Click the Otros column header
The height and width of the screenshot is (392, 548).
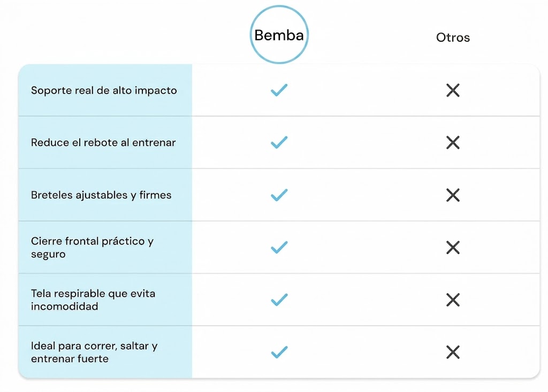pyautogui.click(x=453, y=37)
